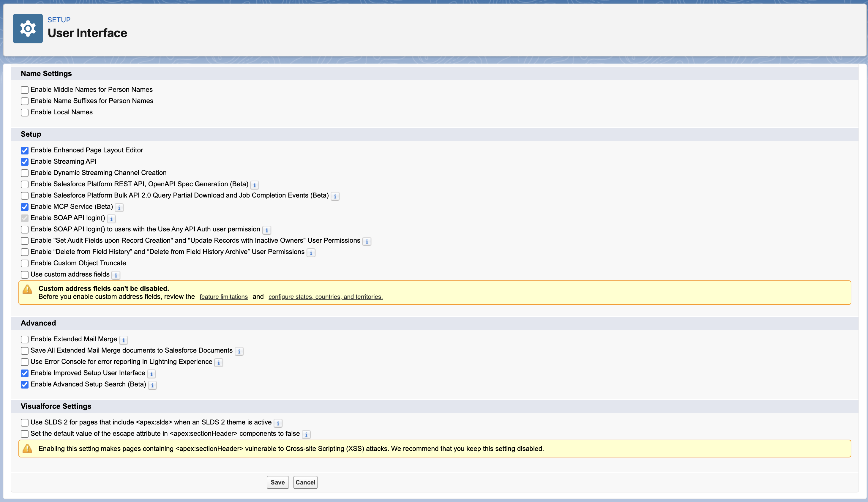
Task: Tick Enable Local Names checkbox
Action: pos(24,112)
